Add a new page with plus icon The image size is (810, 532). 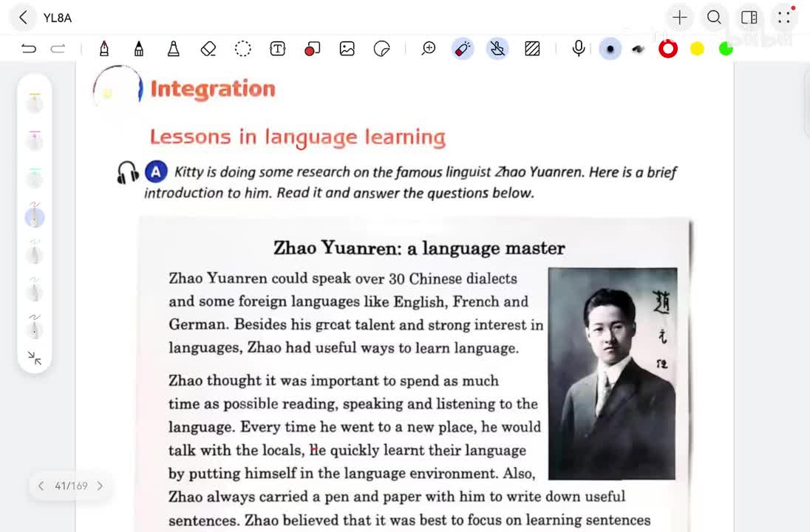click(x=679, y=18)
